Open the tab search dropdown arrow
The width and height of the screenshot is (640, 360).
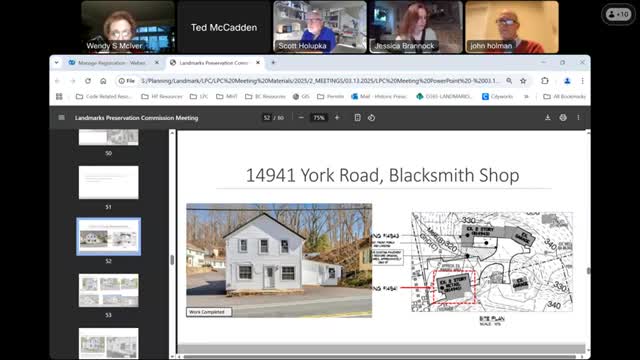(x=56, y=62)
